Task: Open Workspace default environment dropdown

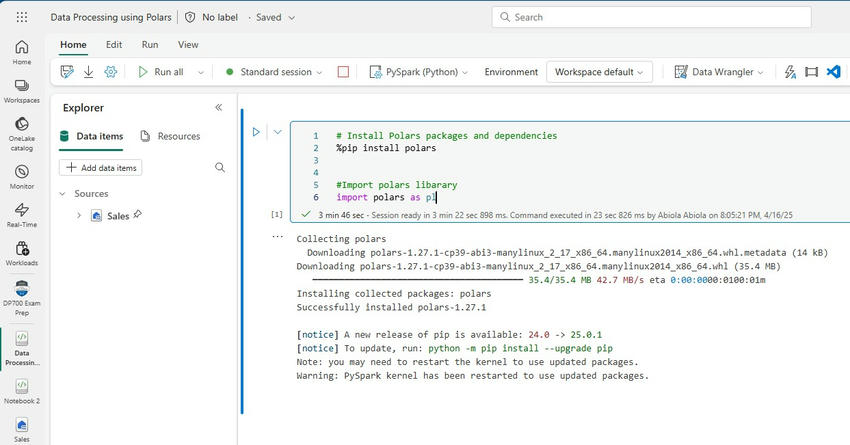Action: coord(599,72)
